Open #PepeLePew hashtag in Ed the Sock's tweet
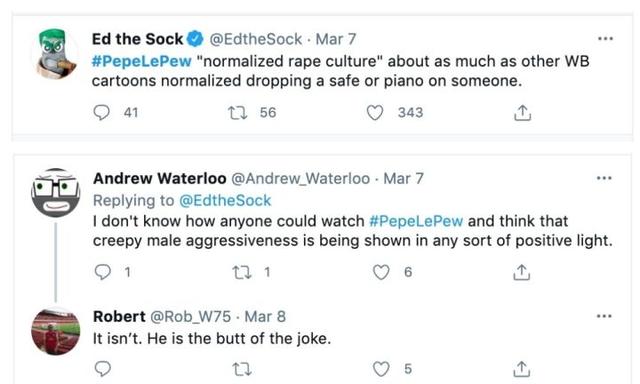 click(142, 61)
